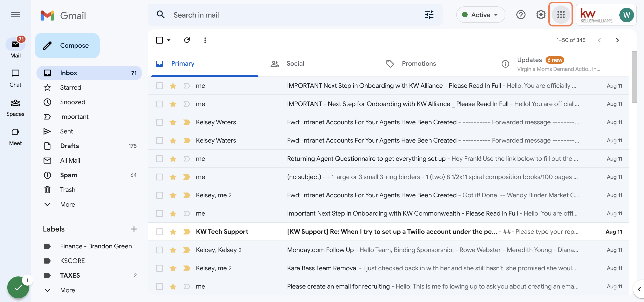Open the Starred folder
Viewport: 644px width, 302px height.
(x=89, y=88)
